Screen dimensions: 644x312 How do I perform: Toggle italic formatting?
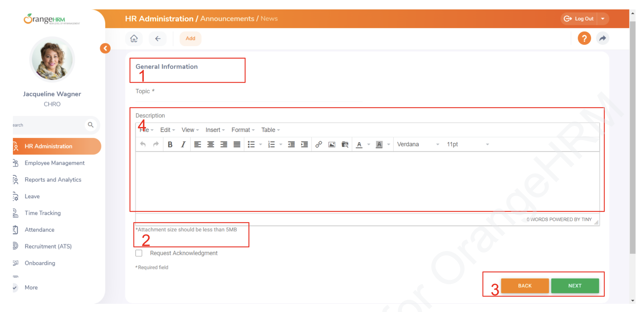click(183, 144)
